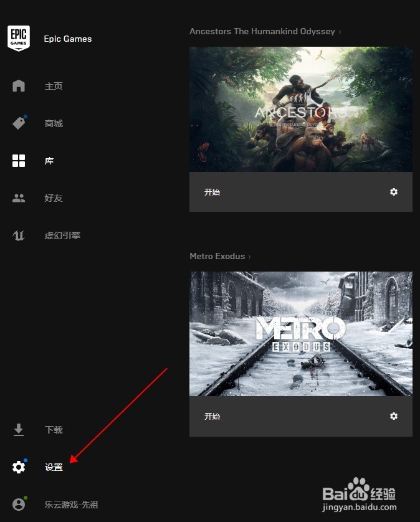Open 虚幻引擎 menu item

(x=62, y=235)
